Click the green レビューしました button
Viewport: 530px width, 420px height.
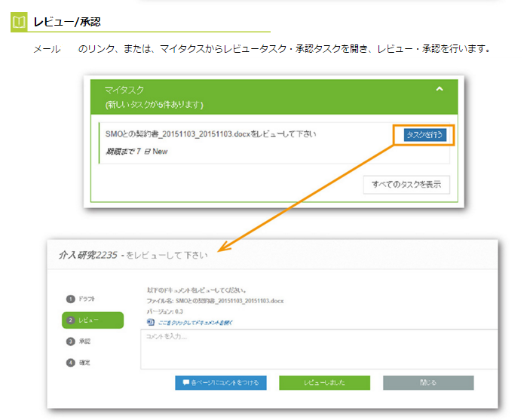(x=324, y=382)
